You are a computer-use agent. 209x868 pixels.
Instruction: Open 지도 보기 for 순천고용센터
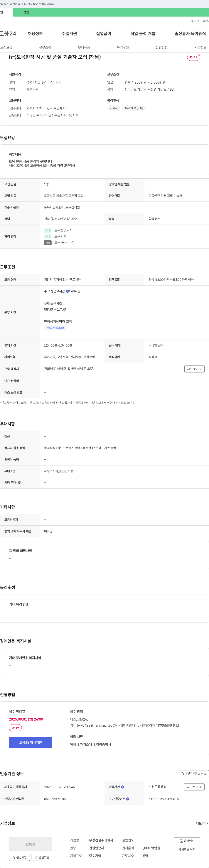tap(194, 787)
